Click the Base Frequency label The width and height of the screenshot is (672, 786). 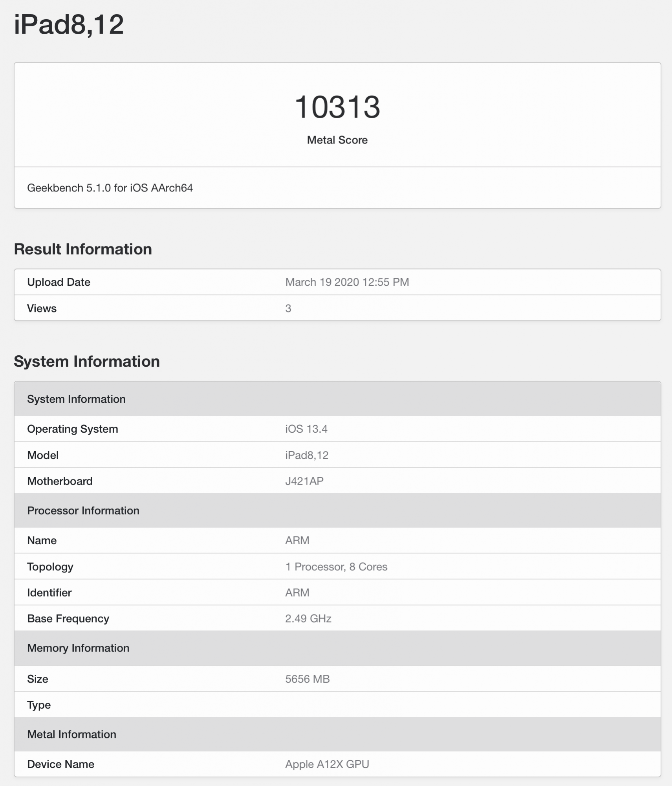tap(68, 619)
